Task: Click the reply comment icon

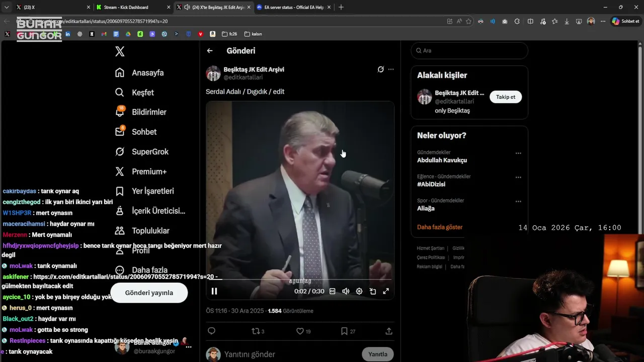Action: tap(211, 331)
